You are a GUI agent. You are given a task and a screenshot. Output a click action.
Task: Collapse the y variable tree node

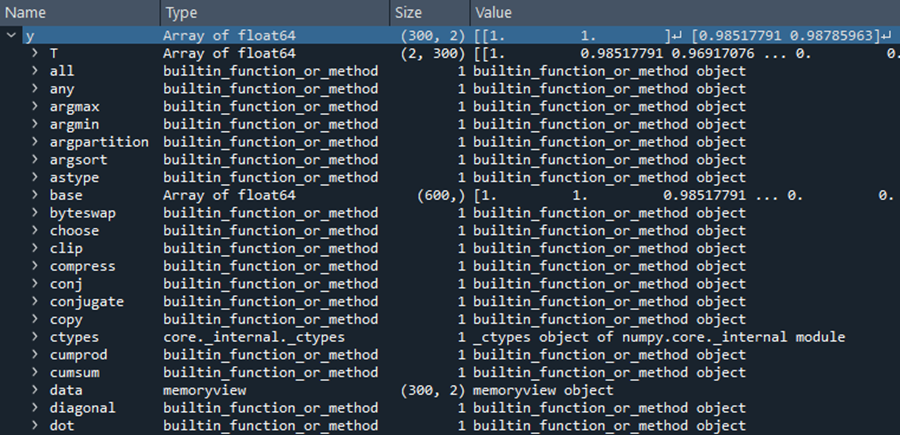point(11,36)
